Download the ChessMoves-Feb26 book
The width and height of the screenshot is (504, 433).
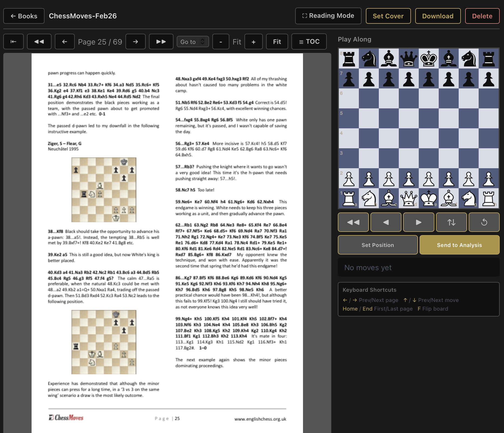(438, 16)
